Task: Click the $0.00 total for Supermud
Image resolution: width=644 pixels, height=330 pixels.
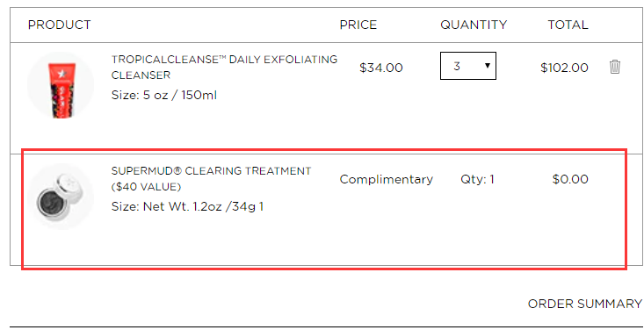Action: (x=570, y=179)
